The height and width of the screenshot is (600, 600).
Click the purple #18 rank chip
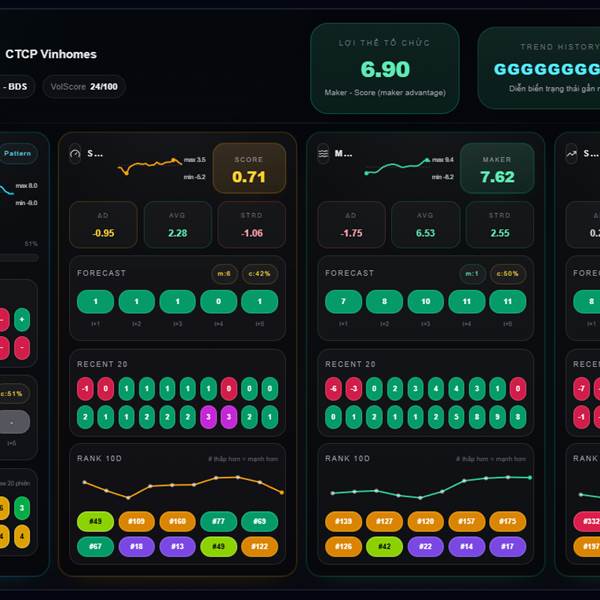pos(137,546)
